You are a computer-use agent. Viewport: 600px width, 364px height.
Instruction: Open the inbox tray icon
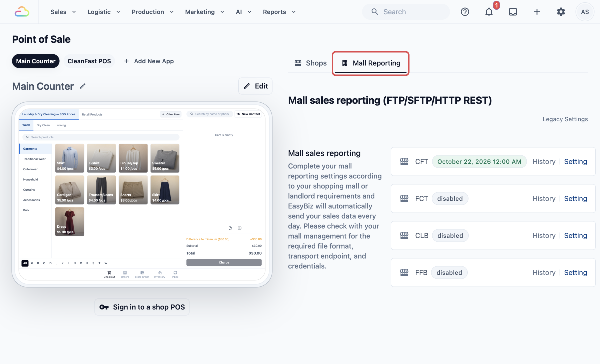513,12
